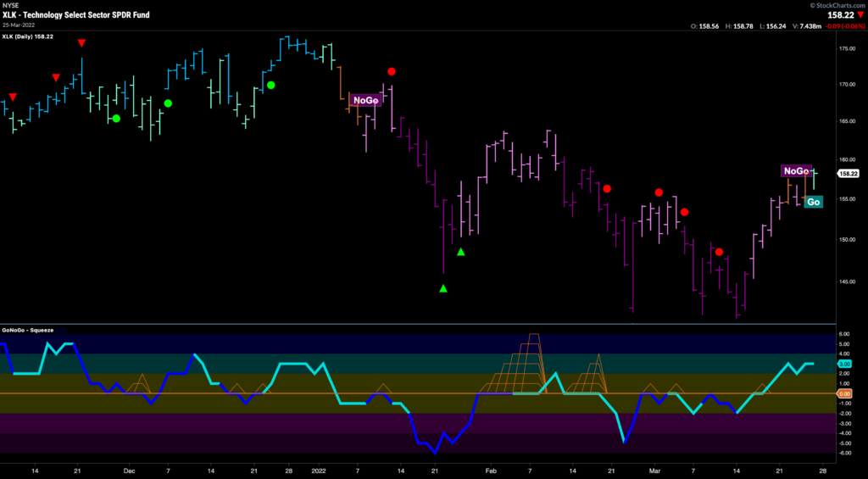
Task: Click the volume value V: 7.438m
Action: pos(809,26)
